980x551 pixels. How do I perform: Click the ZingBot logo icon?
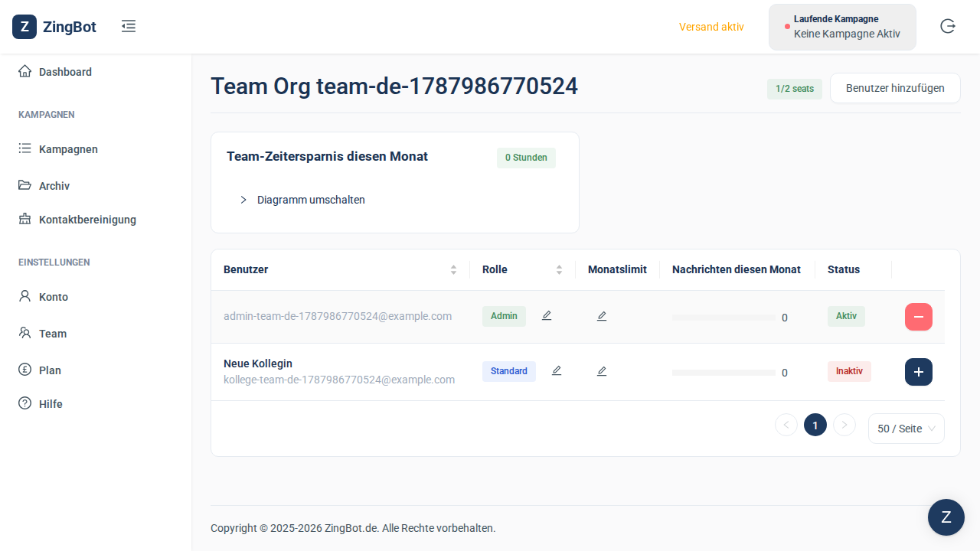pyautogui.click(x=24, y=27)
